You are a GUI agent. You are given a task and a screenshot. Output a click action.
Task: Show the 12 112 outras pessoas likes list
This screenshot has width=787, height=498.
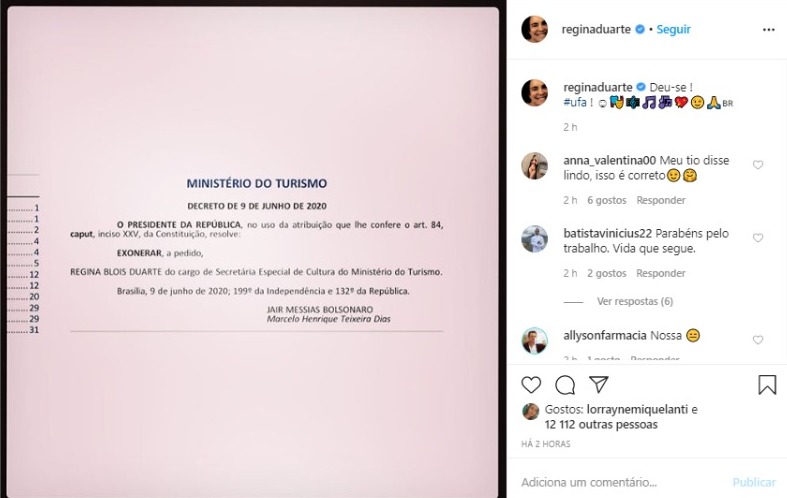pyautogui.click(x=601, y=425)
